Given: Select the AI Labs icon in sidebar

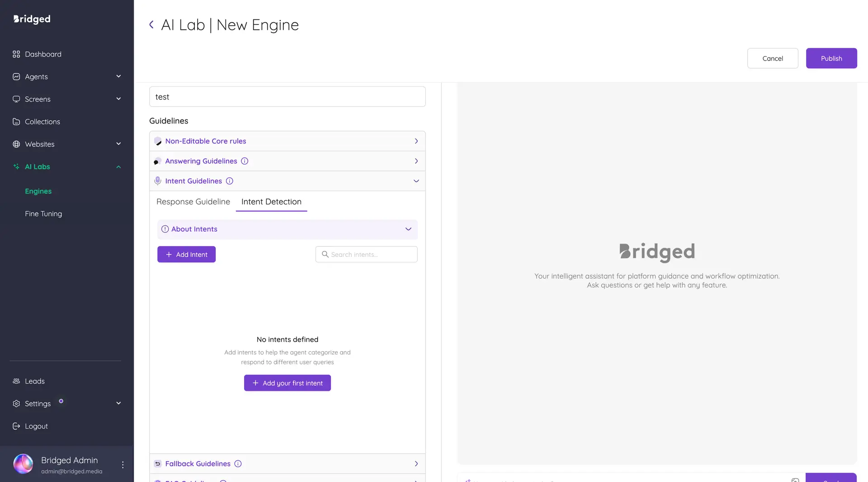Looking at the screenshot, I should pyautogui.click(x=16, y=166).
